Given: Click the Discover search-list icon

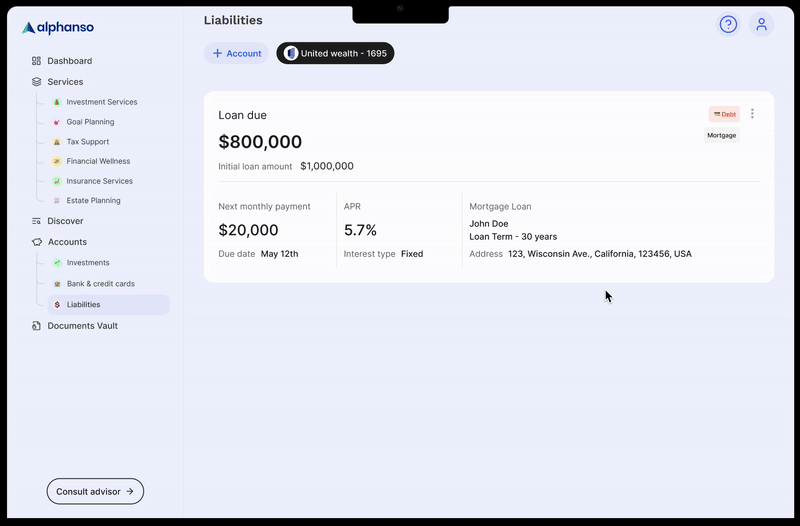Looking at the screenshot, I should click(x=36, y=221).
